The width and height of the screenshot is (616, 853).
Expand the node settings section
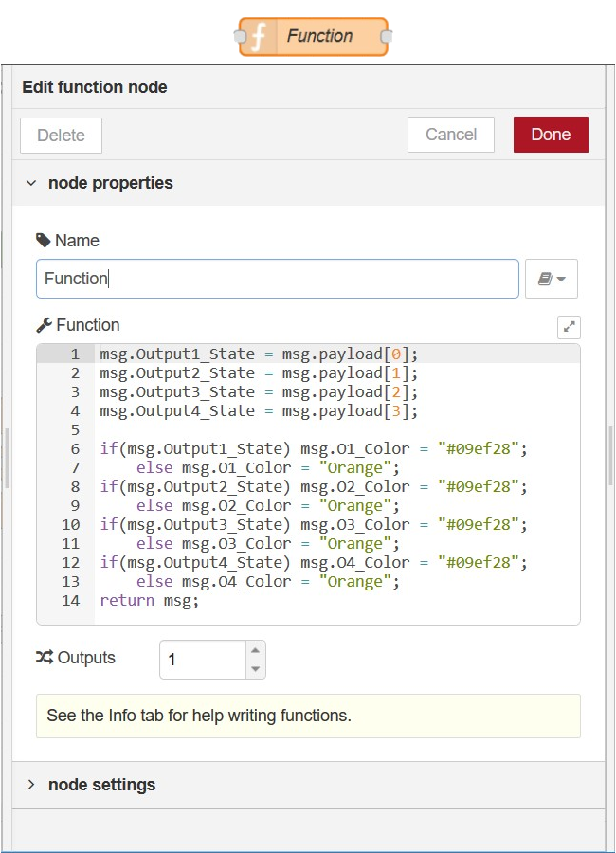[x=31, y=785]
